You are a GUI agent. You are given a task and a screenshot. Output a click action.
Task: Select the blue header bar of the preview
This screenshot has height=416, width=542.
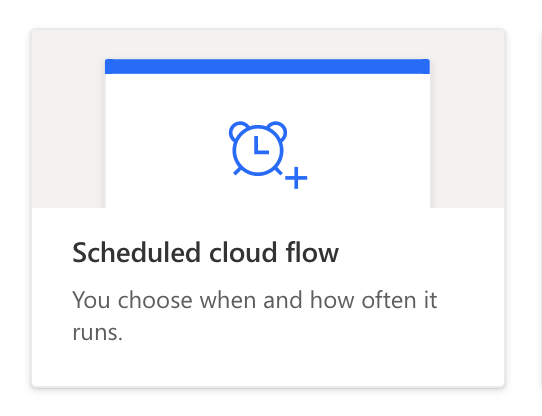pyautogui.click(x=268, y=66)
